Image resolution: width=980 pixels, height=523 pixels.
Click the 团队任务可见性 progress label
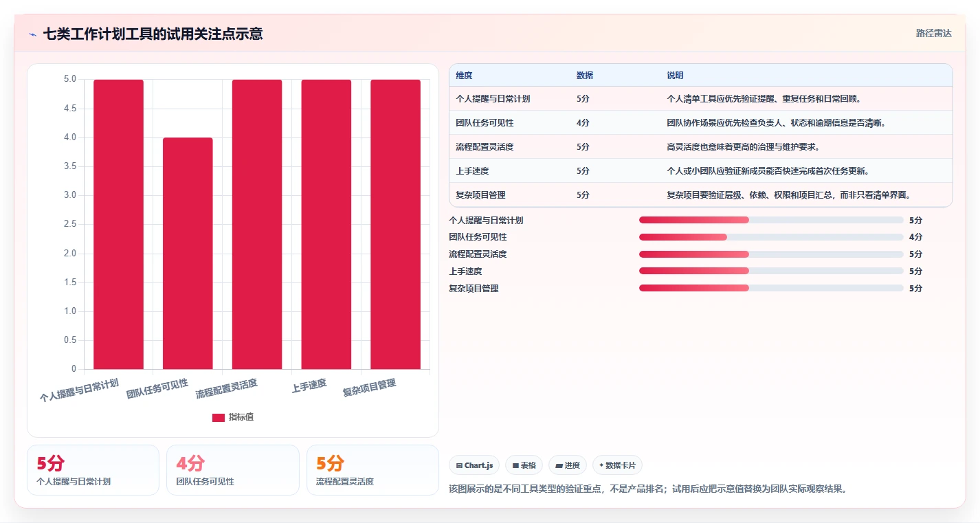tap(478, 237)
